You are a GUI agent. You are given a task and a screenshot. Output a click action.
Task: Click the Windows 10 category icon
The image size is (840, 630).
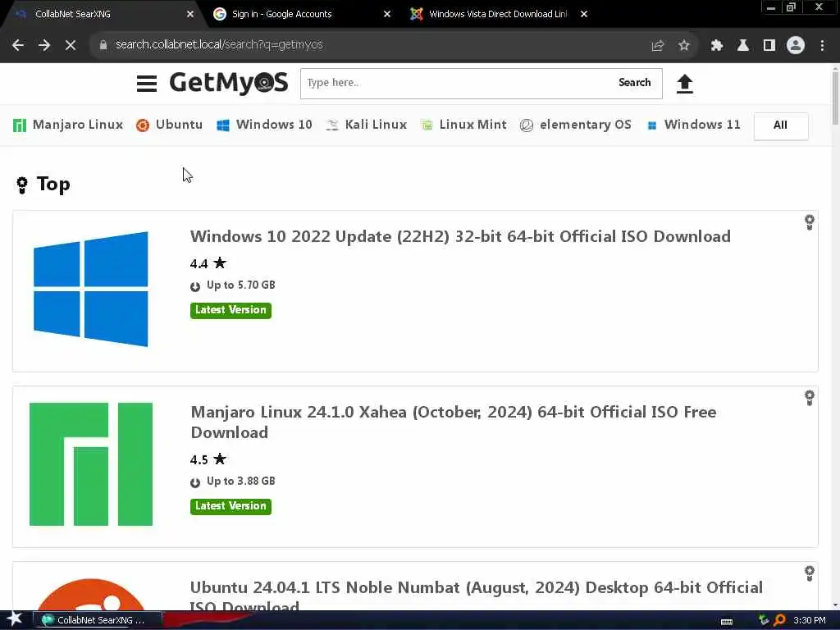pyautogui.click(x=223, y=126)
